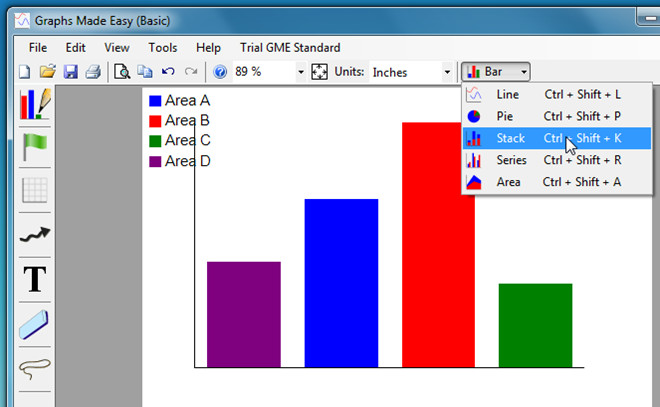Image resolution: width=660 pixels, height=407 pixels.
Task: Open the Tools menu
Action: (x=162, y=48)
